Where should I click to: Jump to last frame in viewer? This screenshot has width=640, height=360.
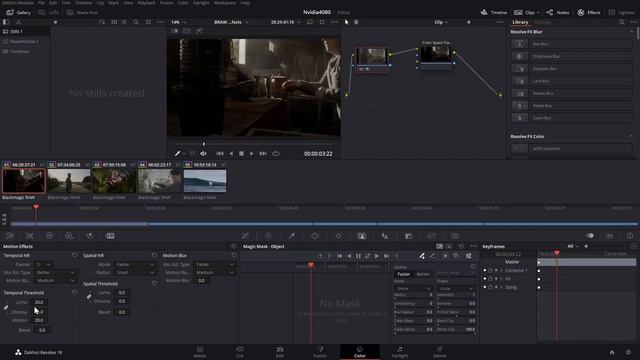[x=263, y=153]
